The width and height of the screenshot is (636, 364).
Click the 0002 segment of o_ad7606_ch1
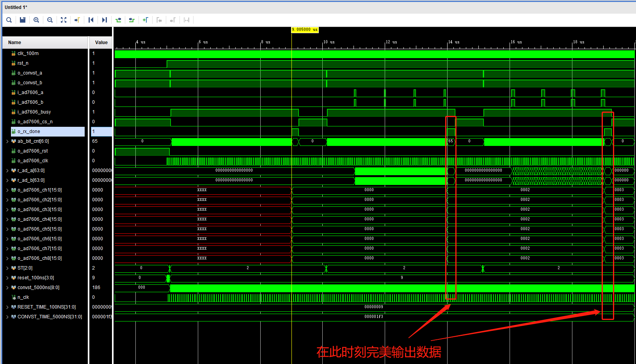[525, 190]
